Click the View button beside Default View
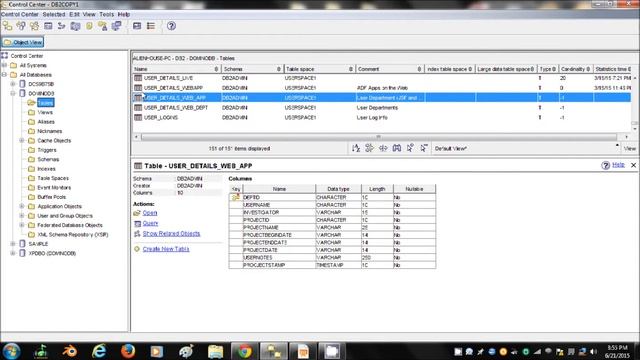 point(630,148)
